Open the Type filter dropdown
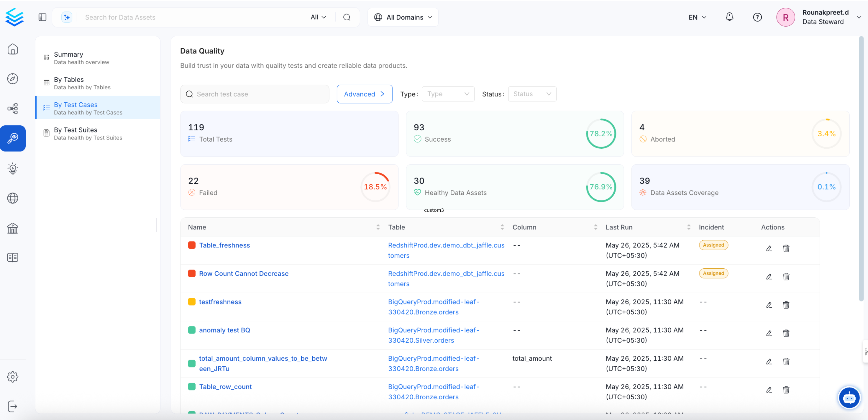This screenshot has width=868, height=420. (448, 94)
